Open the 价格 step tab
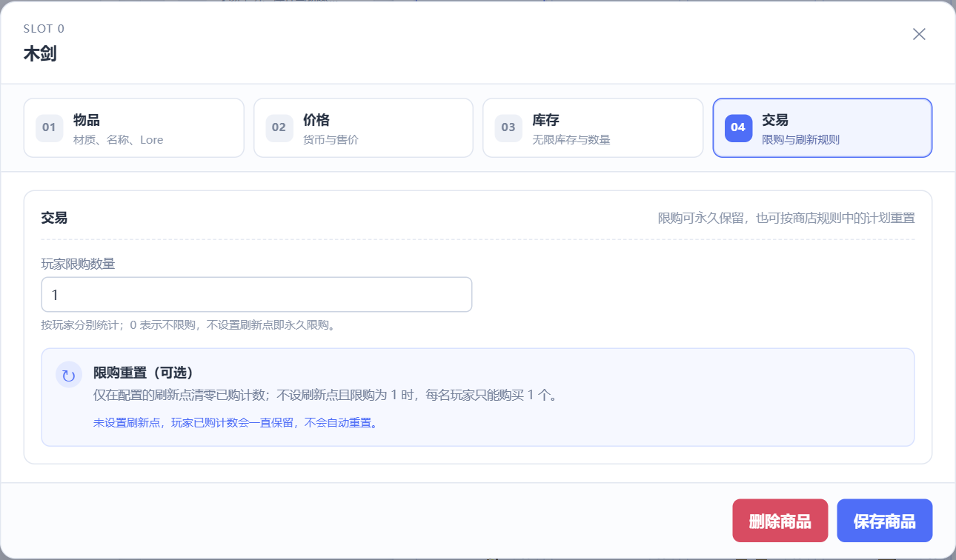 pyautogui.click(x=364, y=128)
